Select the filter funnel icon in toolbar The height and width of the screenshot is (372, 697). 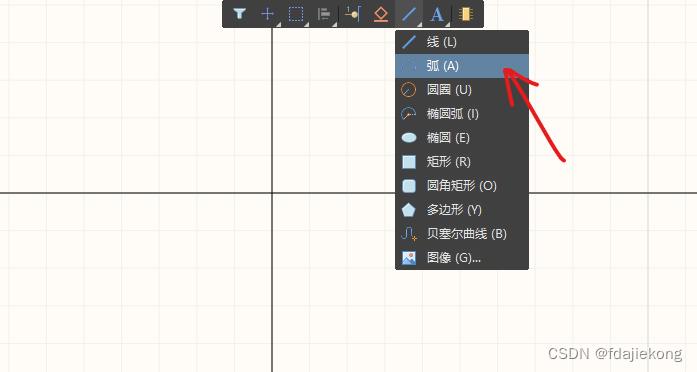coord(240,14)
